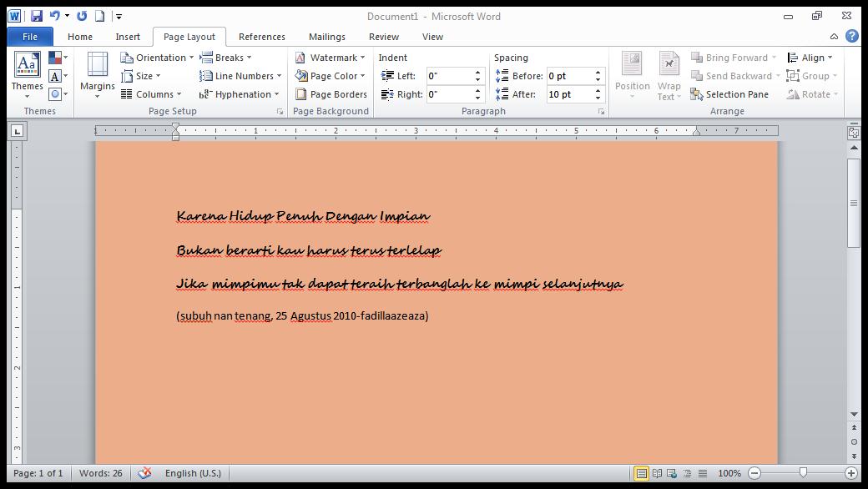Click the Undo arrow icon
The image size is (868, 489).
coord(55,16)
